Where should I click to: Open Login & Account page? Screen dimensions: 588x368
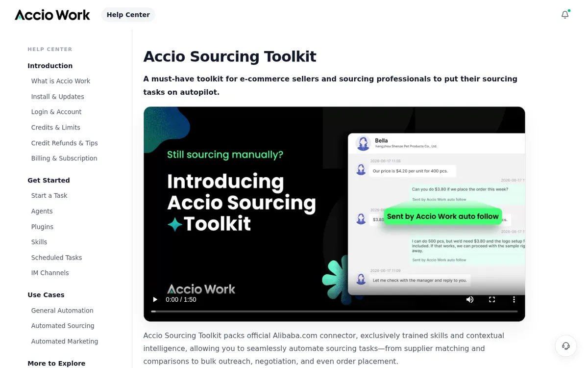(56, 112)
